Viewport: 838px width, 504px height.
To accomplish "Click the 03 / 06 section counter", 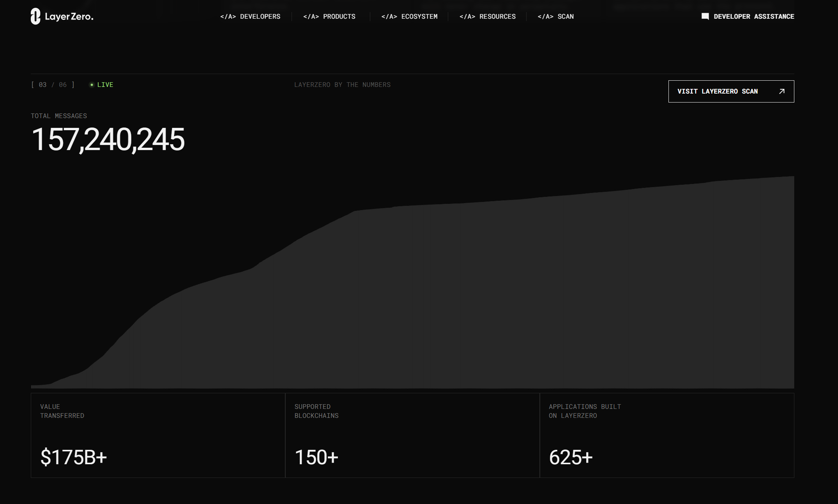I will point(53,85).
